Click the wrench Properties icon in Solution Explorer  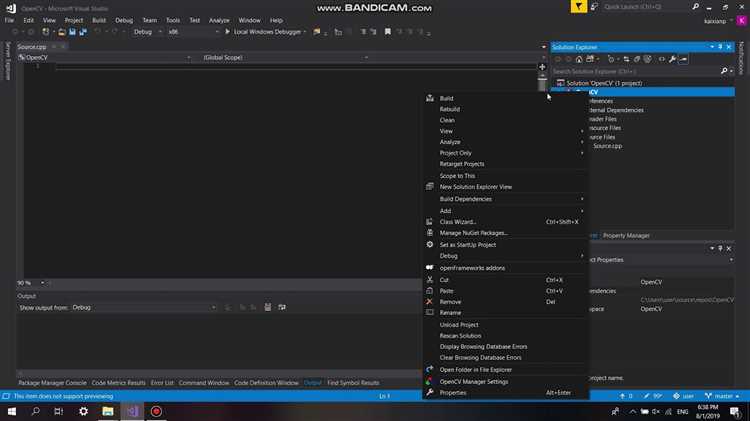point(672,59)
